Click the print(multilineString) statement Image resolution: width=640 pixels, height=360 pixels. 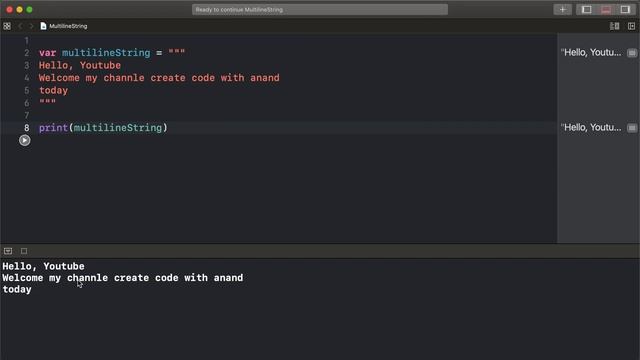pos(103,128)
